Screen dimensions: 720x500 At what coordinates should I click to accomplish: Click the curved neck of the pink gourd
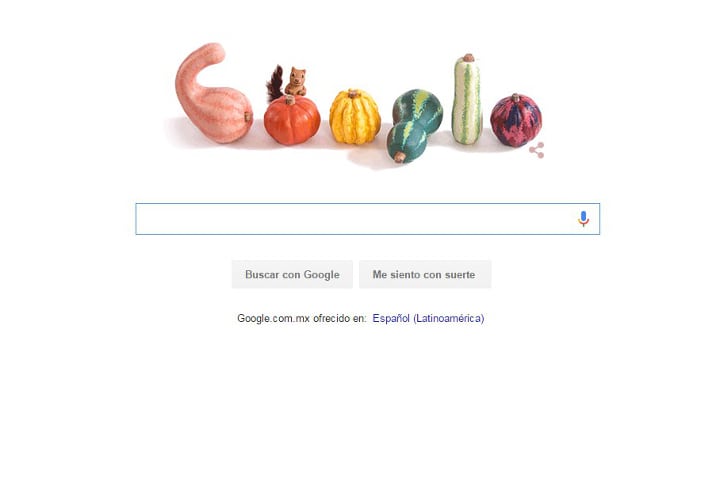pyautogui.click(x=197, y=71)
